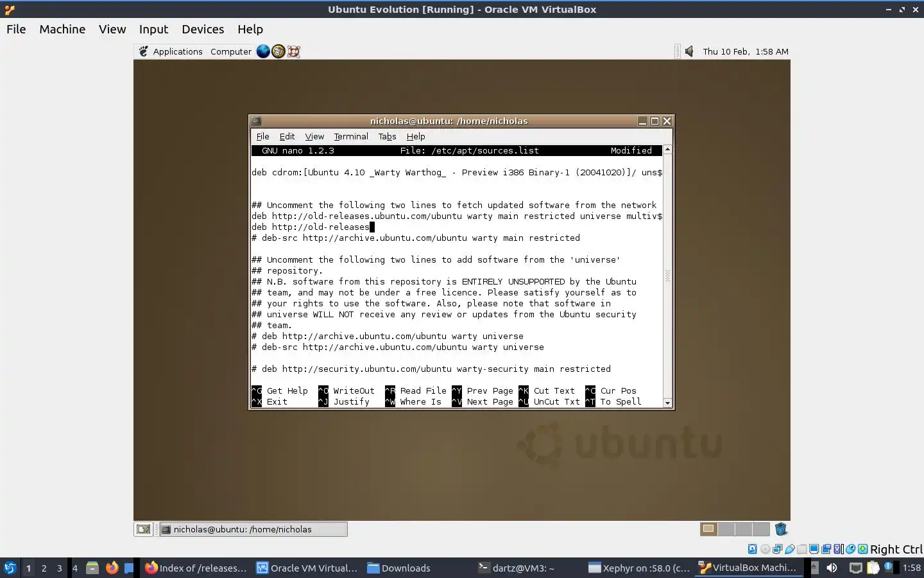Image resolution: width=924 pixels, height=578 pixels.
Task: Click the VirtualBox recording status icon
Action: 826,549
